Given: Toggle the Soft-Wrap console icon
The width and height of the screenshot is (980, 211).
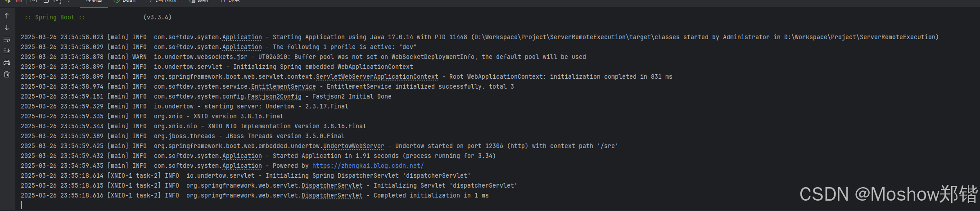Looking at the screenshot, I should pos(7,39).
